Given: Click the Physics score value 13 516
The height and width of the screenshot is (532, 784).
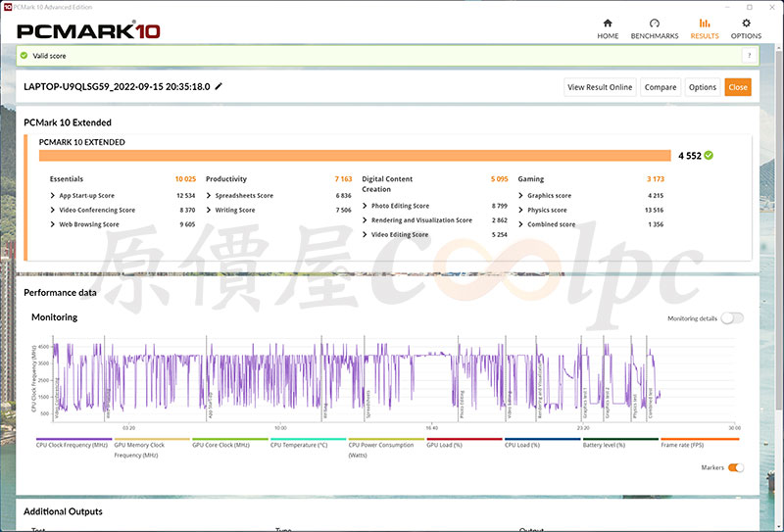Looking at the screenshot, I should coord(654,210).
